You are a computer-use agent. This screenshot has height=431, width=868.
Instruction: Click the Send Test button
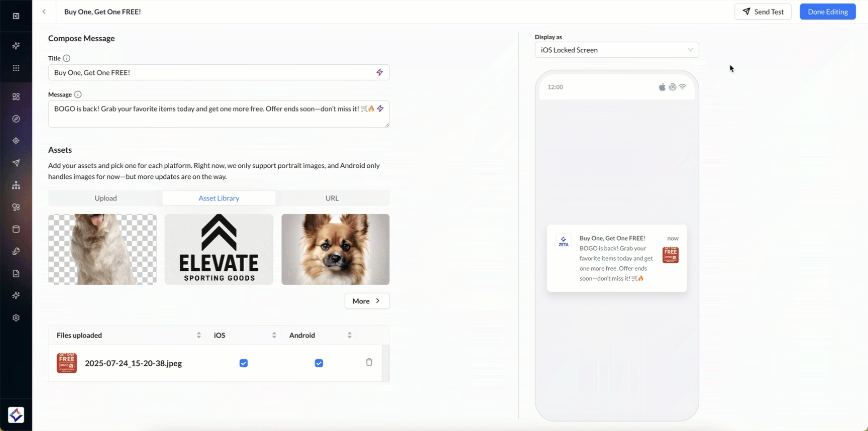pos(763,12)
